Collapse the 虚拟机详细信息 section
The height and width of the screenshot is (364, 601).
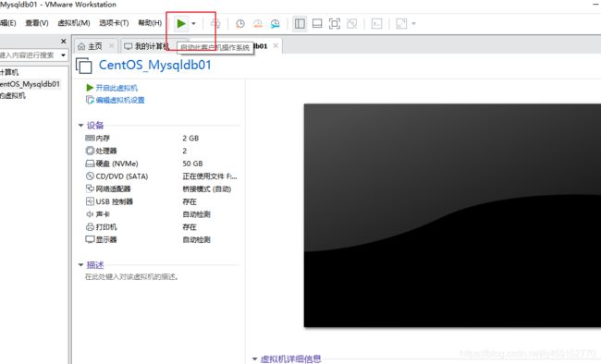(254, 359)
